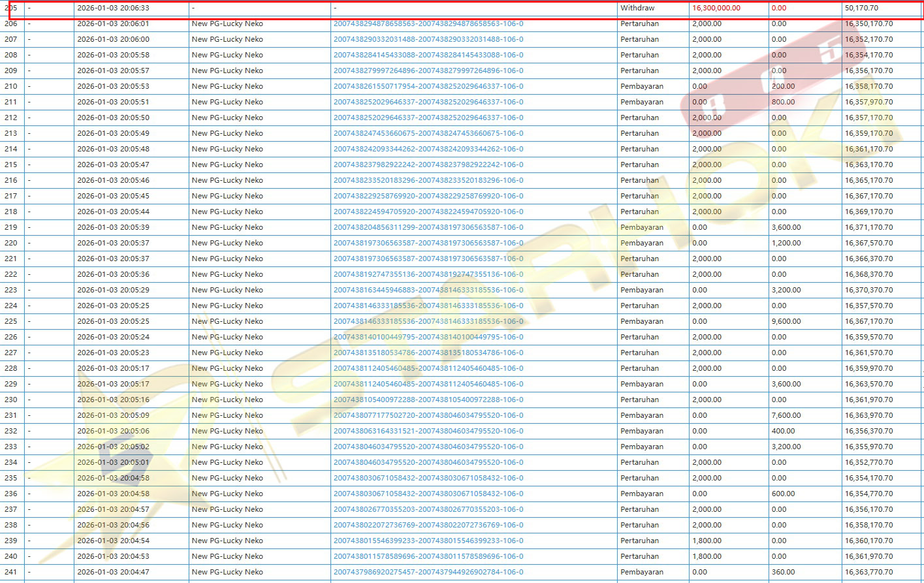The width and height of the screenshot is (924, 583).
Task: Open transaction link starting 2007438163445946883
Action: pyautogui.click(x=428, y=290)
